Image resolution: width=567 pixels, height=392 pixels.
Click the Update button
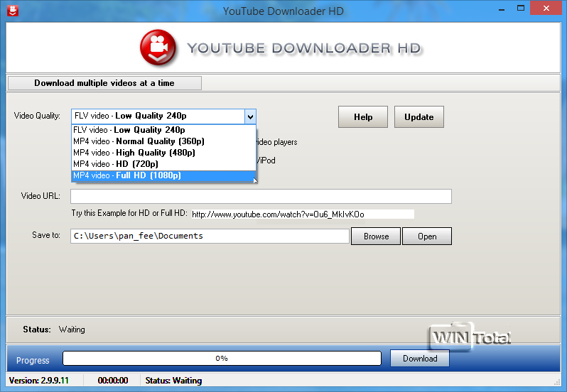tap(419, 117)
